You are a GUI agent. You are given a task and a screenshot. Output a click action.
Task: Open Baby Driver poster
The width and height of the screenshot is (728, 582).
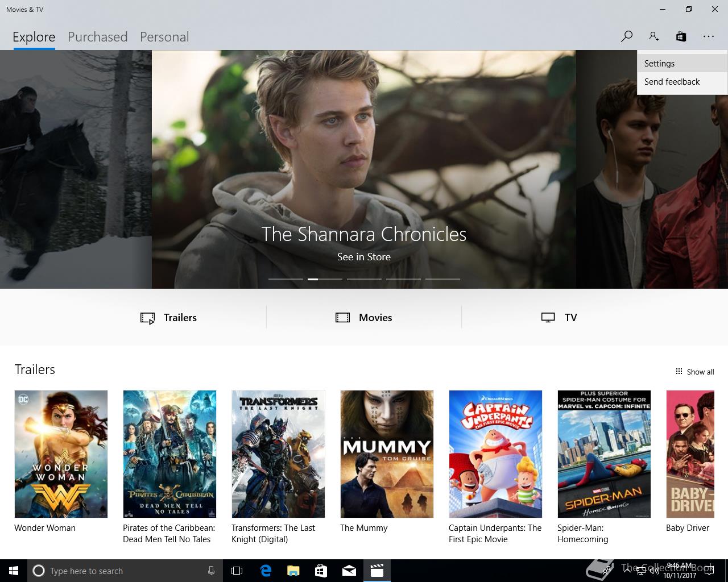pos(690,454)
